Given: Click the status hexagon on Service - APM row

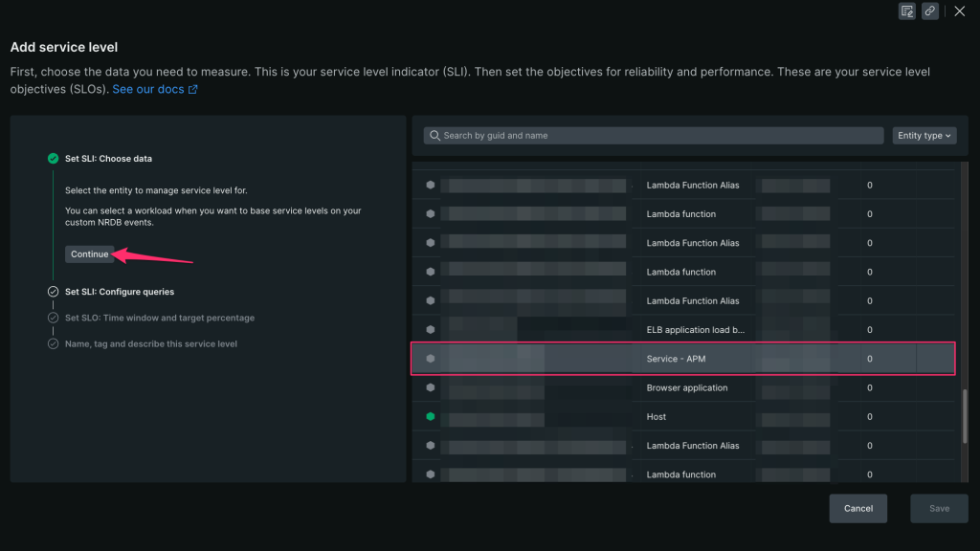Looking at the screenshot, I should click(431, 359).
